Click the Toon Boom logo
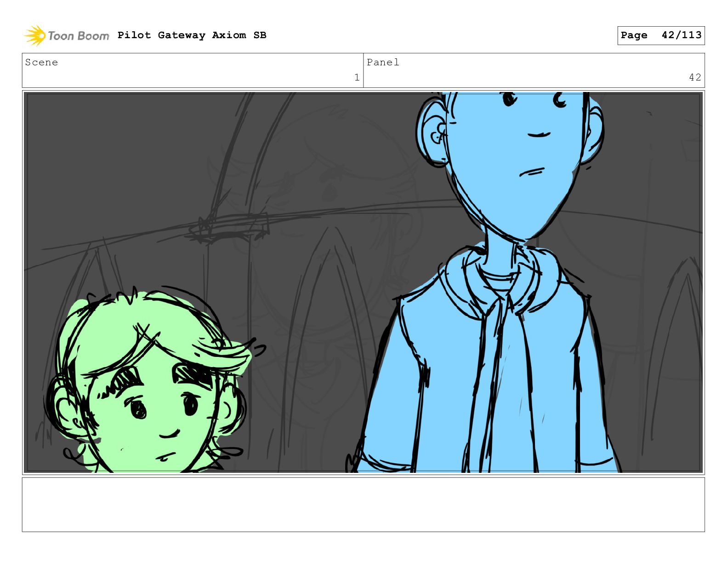The height and width of the screenshot is (563, 728). tap(67, 35)
